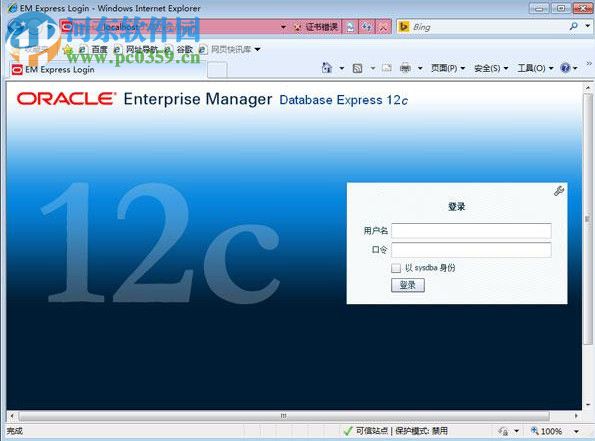The image size is (595, 441).
Task: Expand the privacy icon dropdown in status bar
Action: 516,431
